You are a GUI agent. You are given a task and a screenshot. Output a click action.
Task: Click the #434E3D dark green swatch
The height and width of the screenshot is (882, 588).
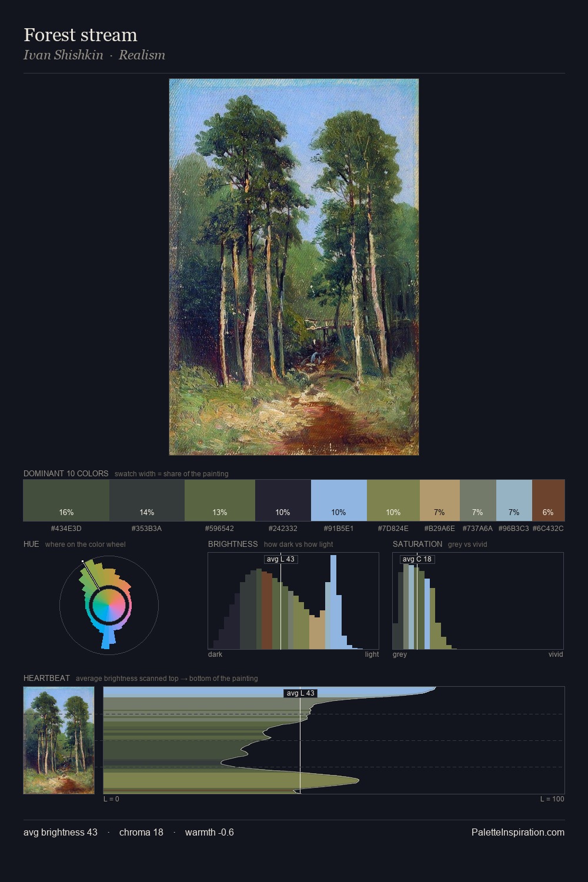point(66,500)
